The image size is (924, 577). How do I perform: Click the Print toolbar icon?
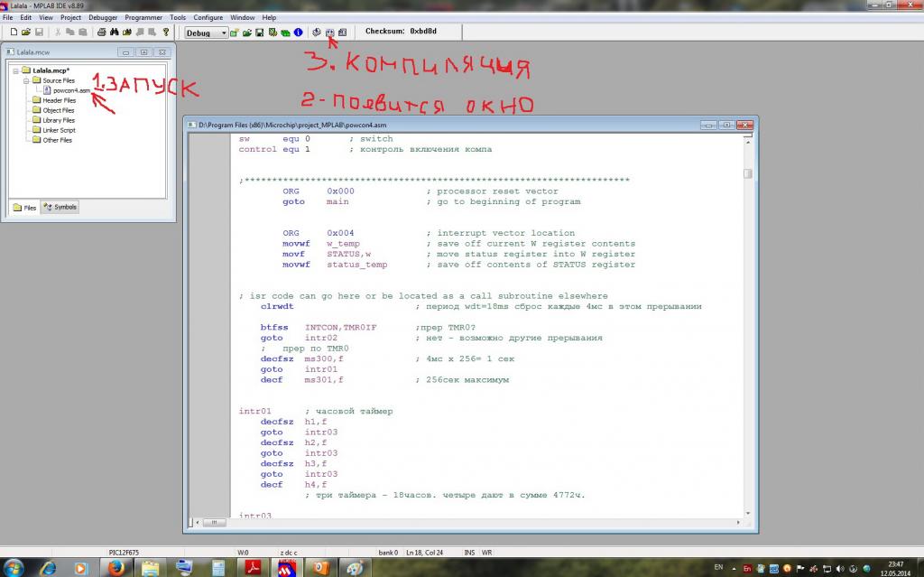(x=102, y=33)
